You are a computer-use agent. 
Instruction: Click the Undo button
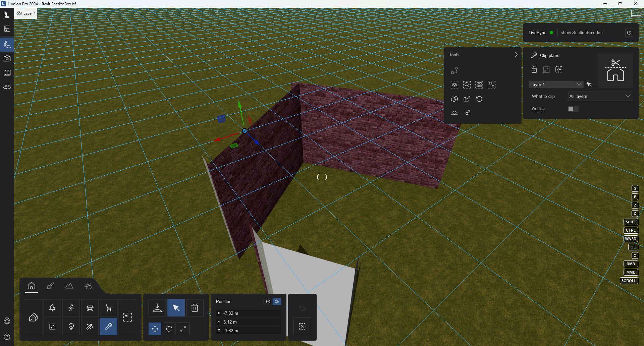[x=302, y=308]
